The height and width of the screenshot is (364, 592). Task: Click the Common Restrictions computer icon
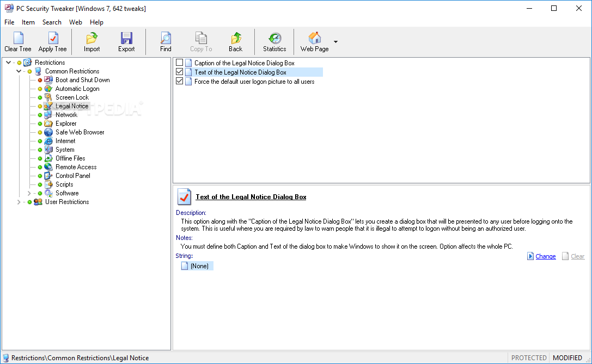point(38,71)
